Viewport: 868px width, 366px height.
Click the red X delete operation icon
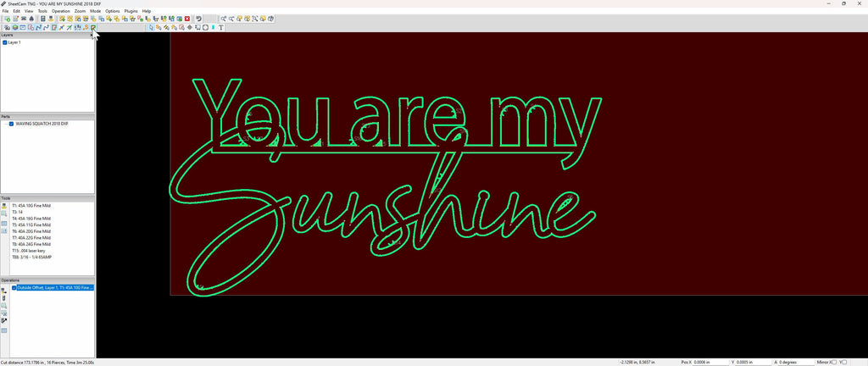coord(187,19)
